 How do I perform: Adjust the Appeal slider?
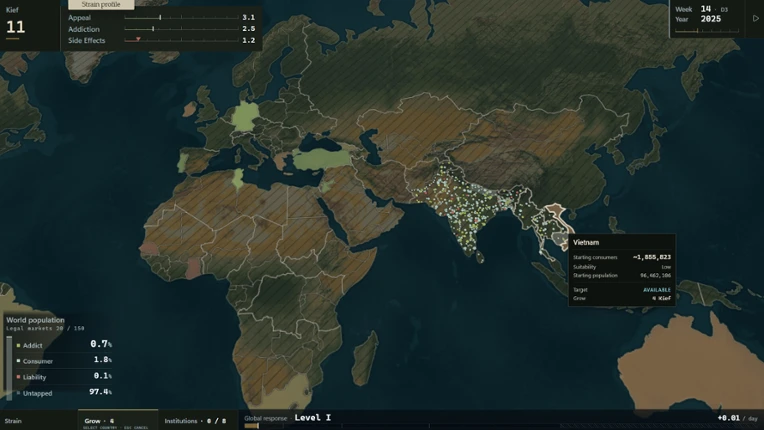[x=181, y=18]
